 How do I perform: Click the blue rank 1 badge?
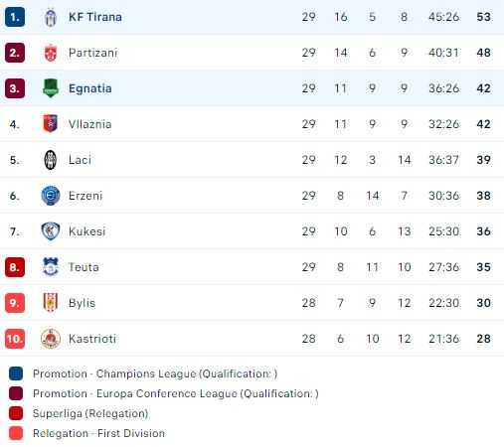(15, 17)
